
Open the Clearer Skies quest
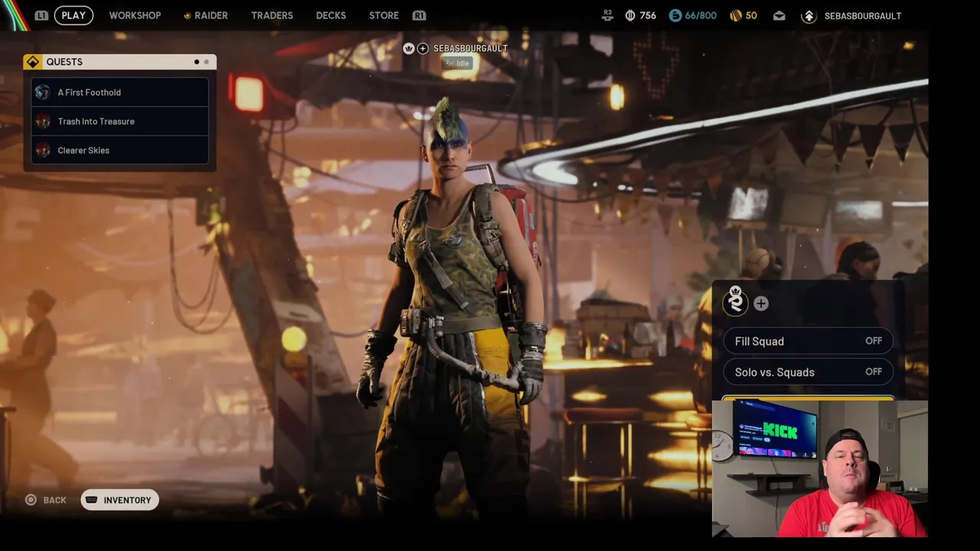coord(119,151)
